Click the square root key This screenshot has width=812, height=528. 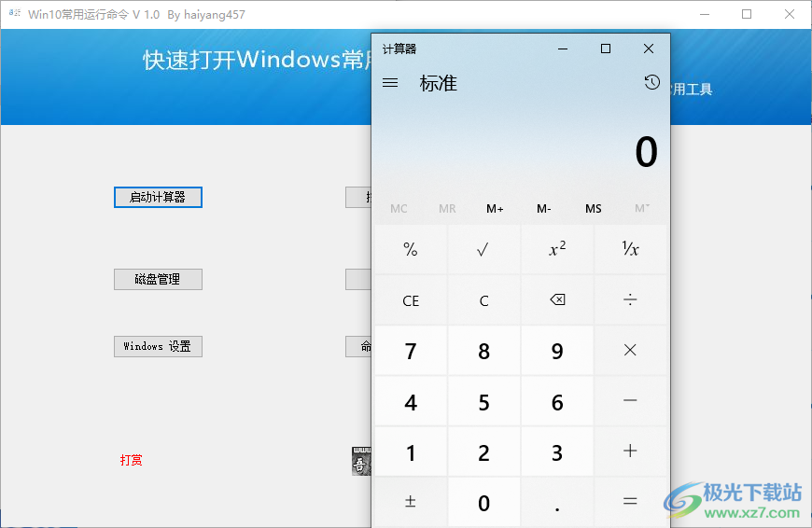pyautogui.click(x=483, y=249)
